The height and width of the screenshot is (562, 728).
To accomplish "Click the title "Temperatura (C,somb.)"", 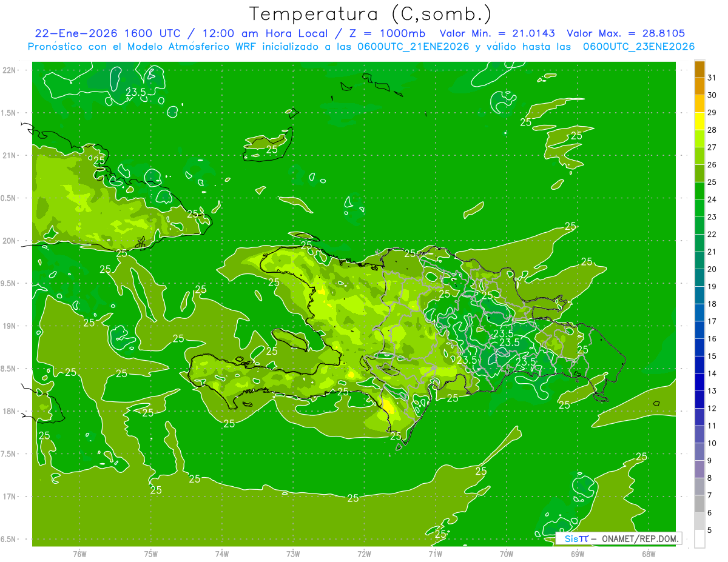I will click(371, 14).
